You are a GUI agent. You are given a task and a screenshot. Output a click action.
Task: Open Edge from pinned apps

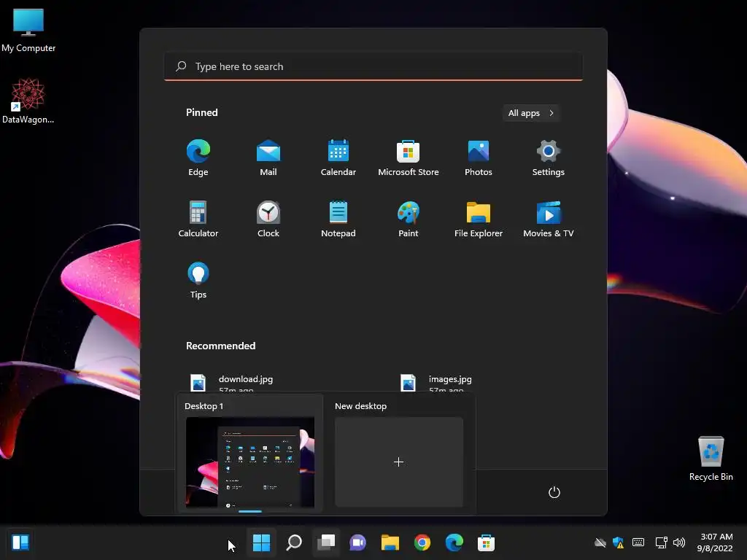(x=198, y=157)
